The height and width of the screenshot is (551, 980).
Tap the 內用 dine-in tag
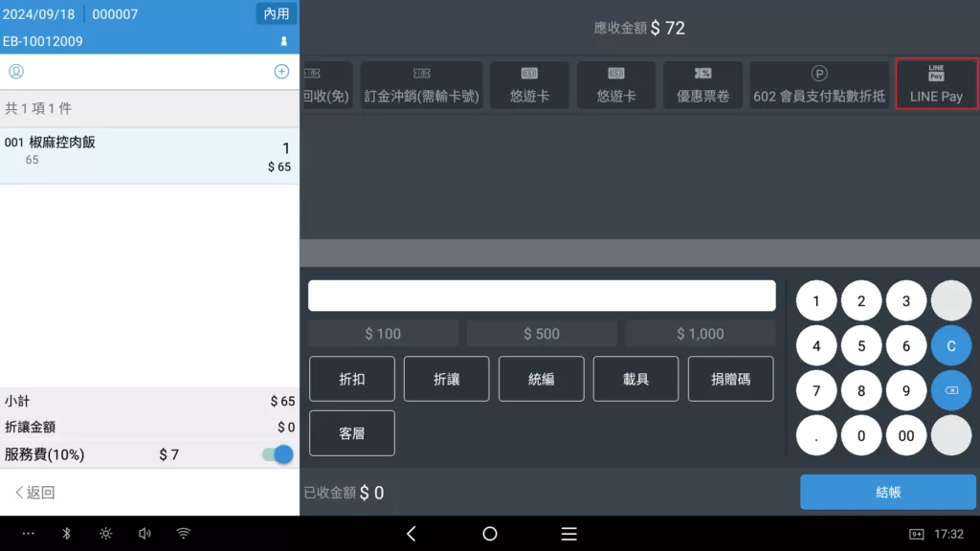click(x=277, y=13)
